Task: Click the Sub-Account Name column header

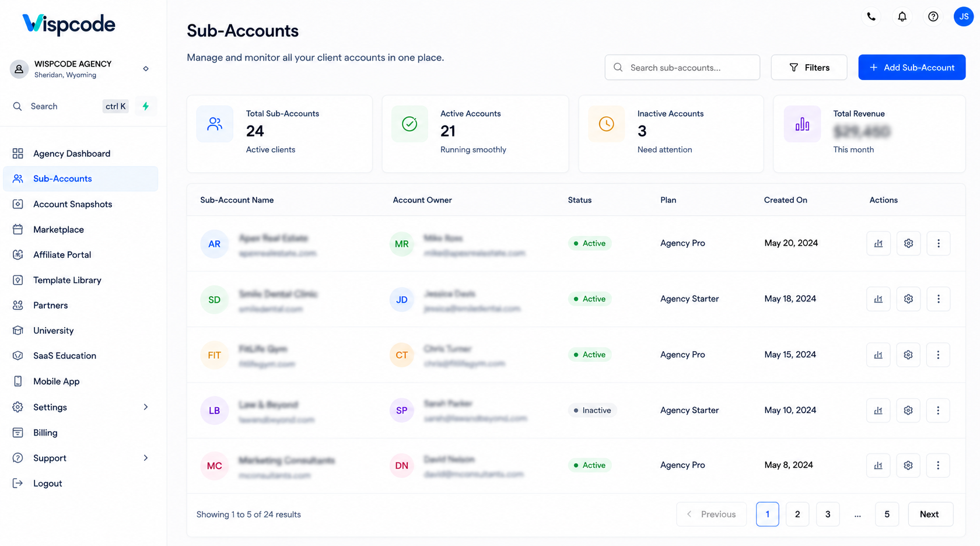Action: tap(237, 200)
